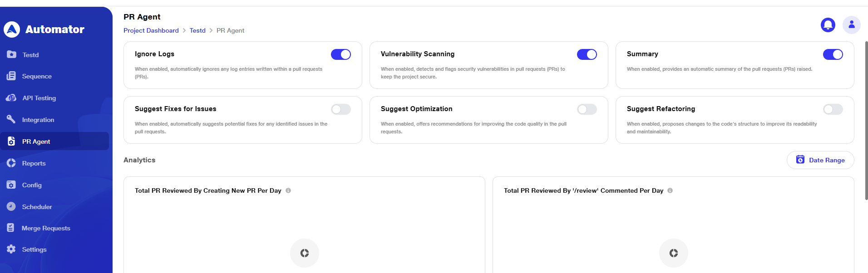Open the Scheduler clock icon
Image resolution: width=868 pixels, height=273 pixels.
click(x=11, y=206)
